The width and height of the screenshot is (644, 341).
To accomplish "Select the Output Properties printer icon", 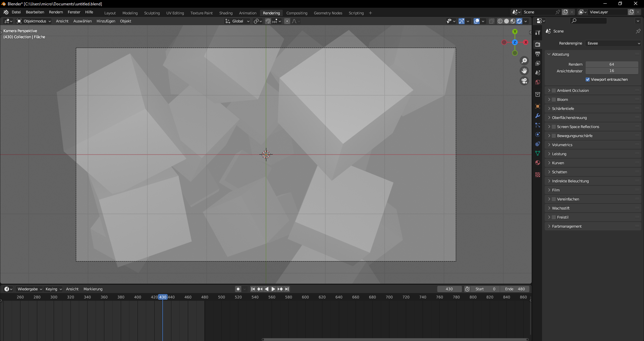I will pyautogui.click(x=538, y=54).
